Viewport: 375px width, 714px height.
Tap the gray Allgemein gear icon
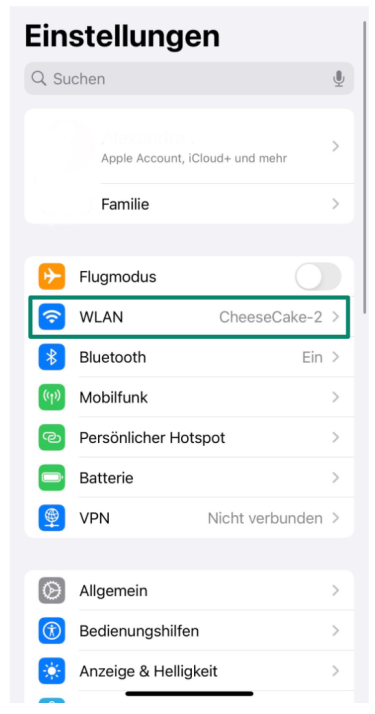(x=51, y=591)
